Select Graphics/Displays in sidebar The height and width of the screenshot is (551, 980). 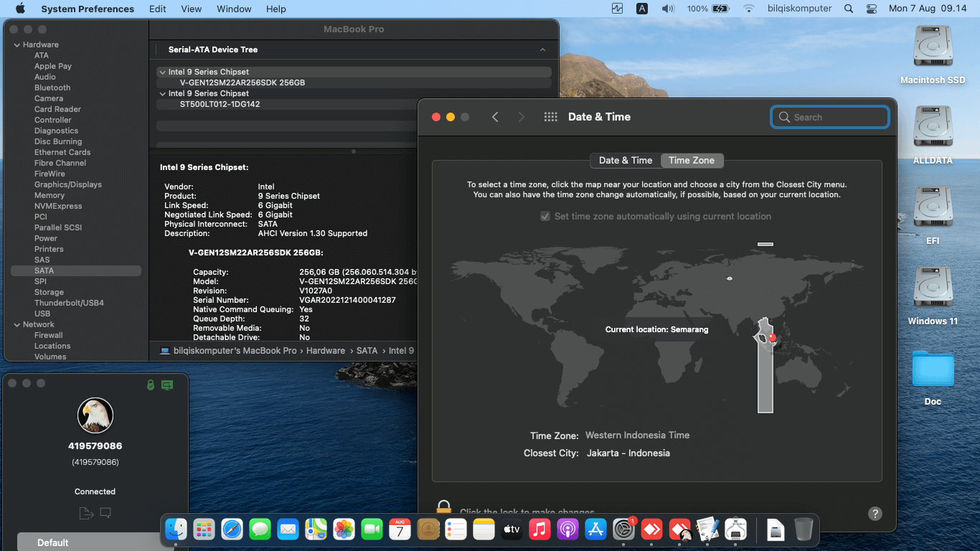[x=68, y=184]
